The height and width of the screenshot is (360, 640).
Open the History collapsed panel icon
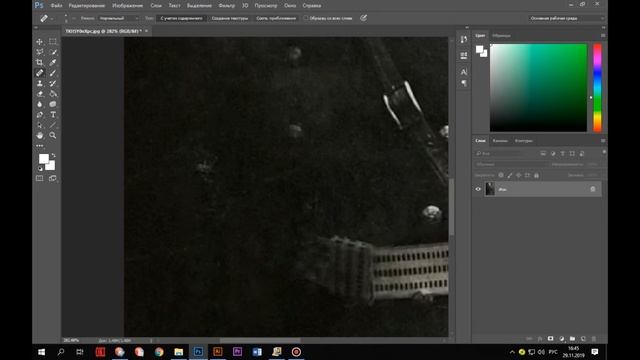pyautogui.click(x=464, y=40)
